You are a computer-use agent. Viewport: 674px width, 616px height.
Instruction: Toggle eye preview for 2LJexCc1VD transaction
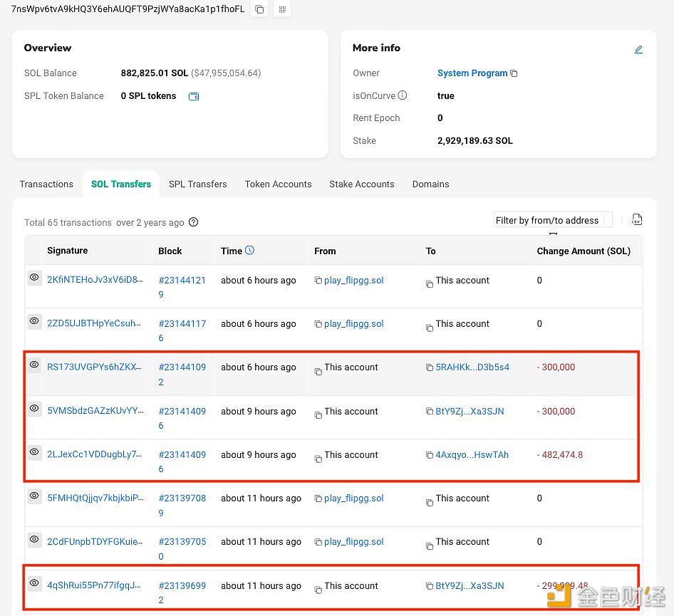point(34,452)
